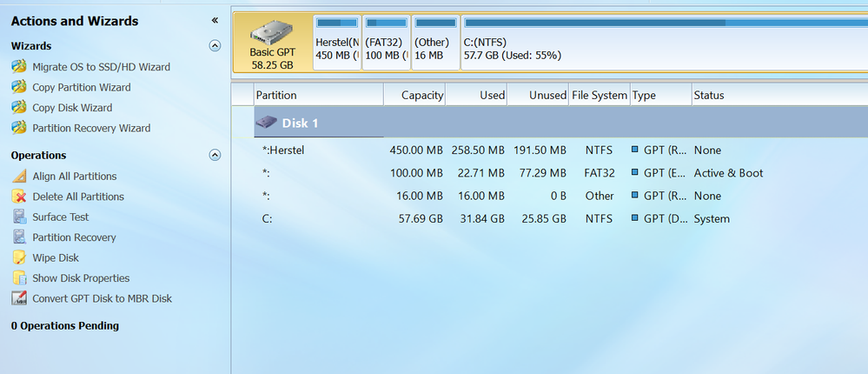Open Show Disk Properties link
The image size is (868, 374).
tap(81, 278)
